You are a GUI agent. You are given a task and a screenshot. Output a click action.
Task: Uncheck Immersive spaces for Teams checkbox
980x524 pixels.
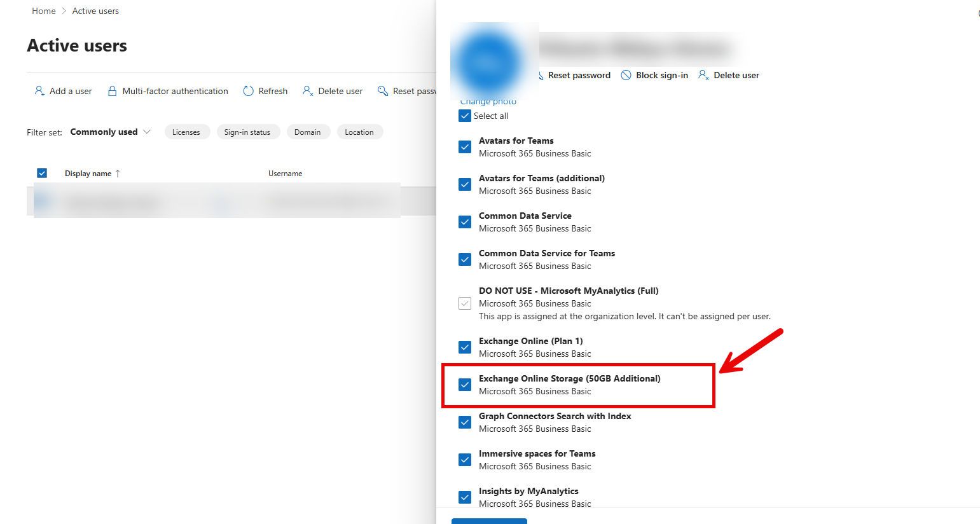[x=465, y=460]
